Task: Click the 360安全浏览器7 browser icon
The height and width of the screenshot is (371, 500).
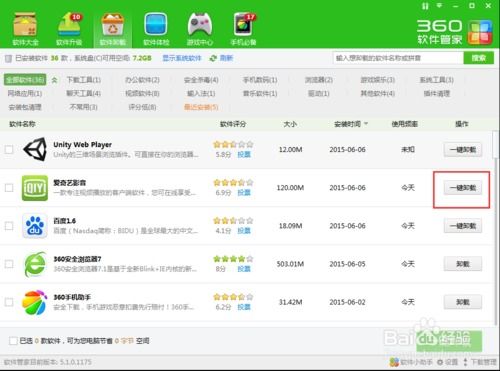Action: (35, 264)
